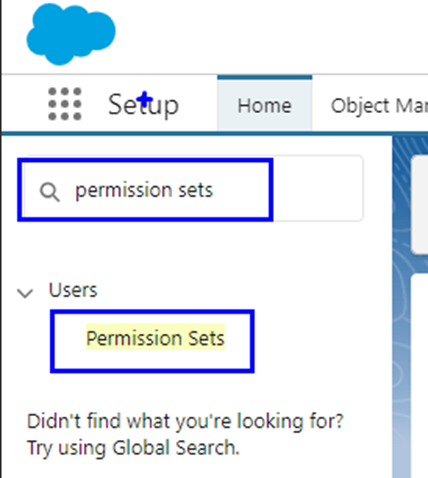Screen dimensions: 428x478
Task: Click the yellow highlighted Permission Sets result
Action: pyautogui.click(x=155, y=337)
